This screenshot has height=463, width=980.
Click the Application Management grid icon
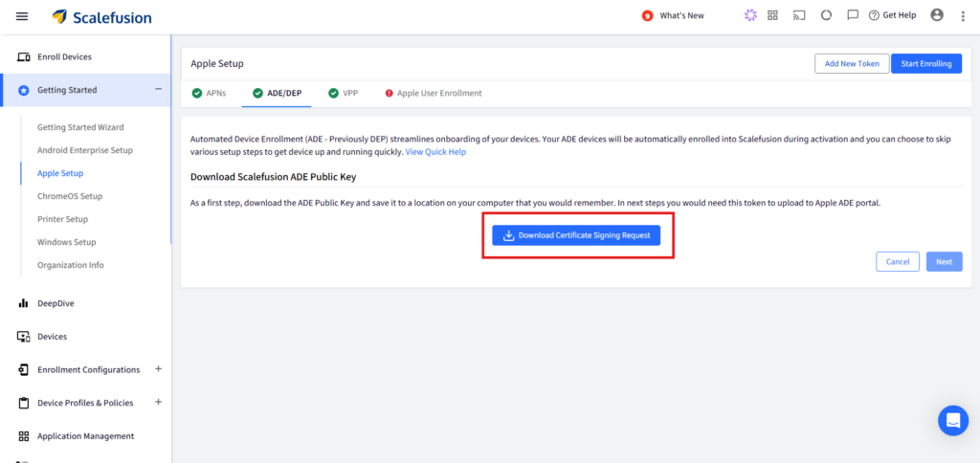(x=24, y=436)
